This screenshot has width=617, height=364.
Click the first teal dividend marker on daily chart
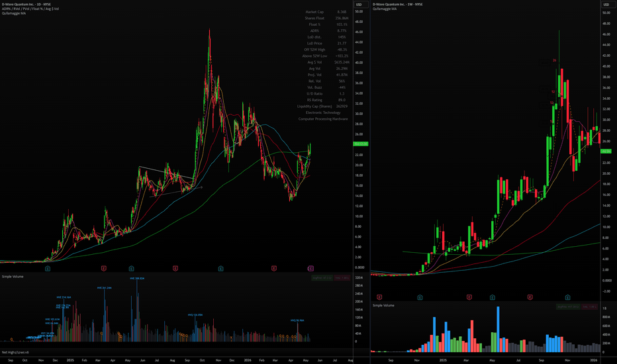click(48, 269)
